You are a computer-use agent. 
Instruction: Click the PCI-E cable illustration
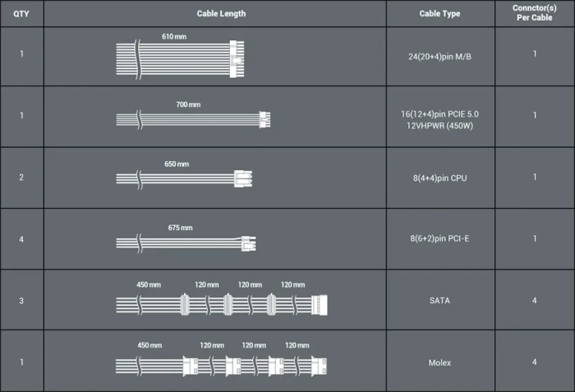click(x=186, y=243)
